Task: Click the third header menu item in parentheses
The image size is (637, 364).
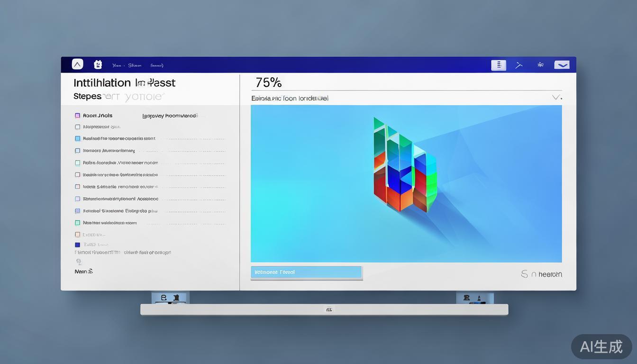Action: [157, 65]
